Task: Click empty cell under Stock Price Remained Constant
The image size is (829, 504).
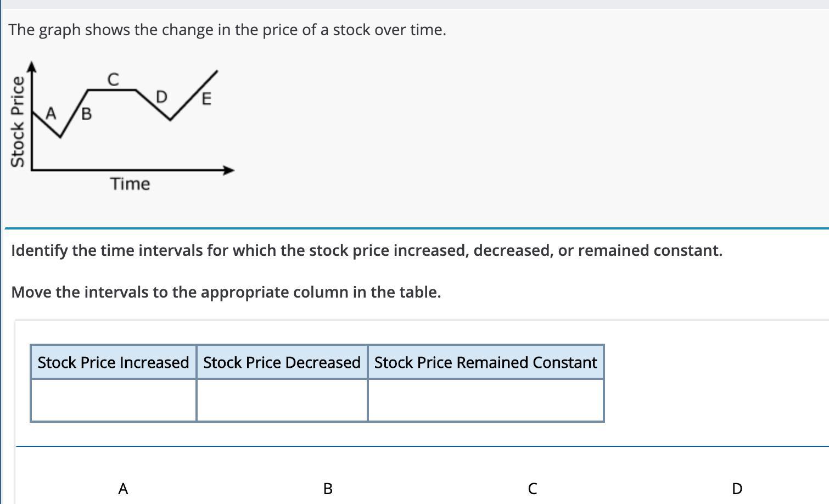Action: [485, 400]
